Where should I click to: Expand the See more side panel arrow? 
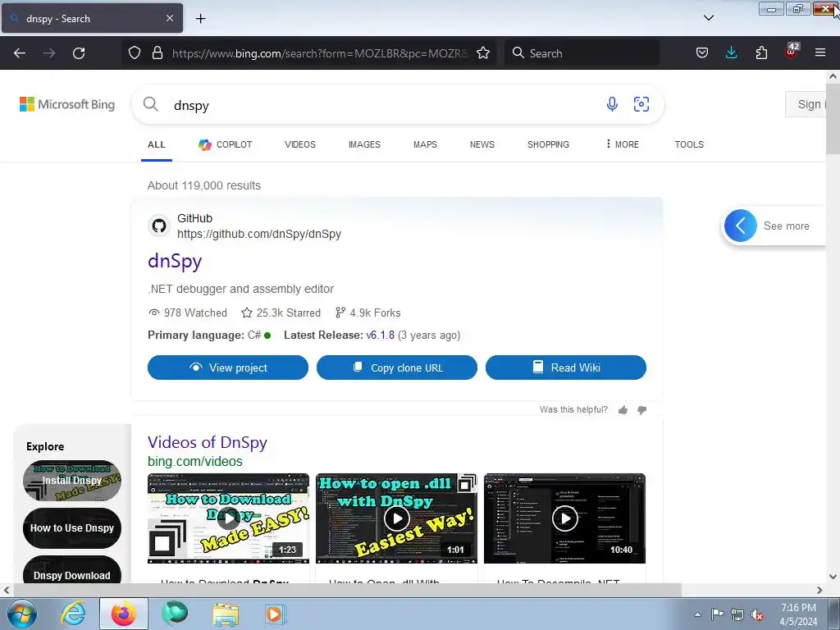741,226
